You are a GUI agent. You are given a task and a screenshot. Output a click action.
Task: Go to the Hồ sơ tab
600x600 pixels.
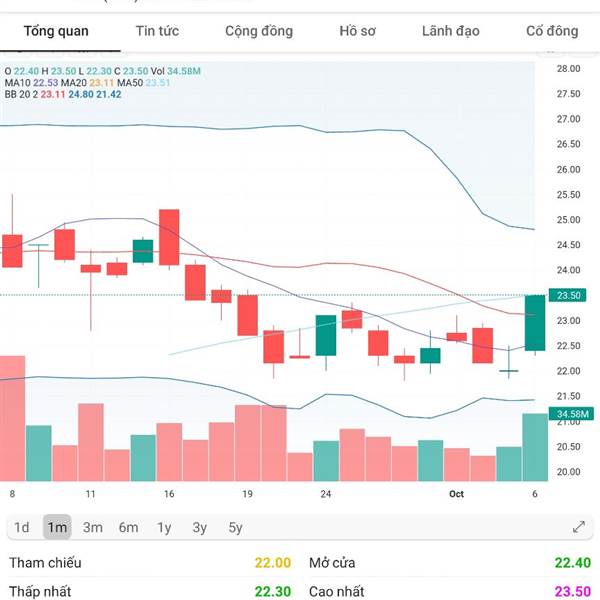coord(357,31)
